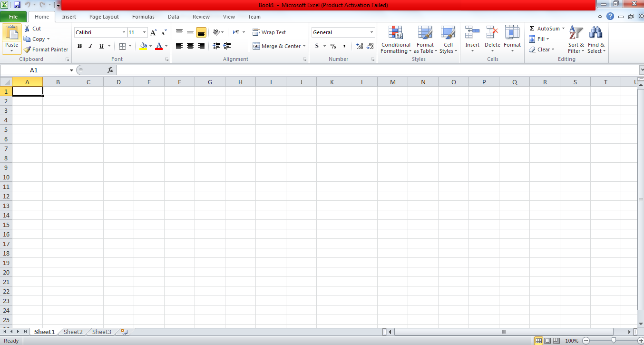Click the Cut scissors icon
Screen dimensions: 644x345
pyautogui.click(x=27, y=29)
